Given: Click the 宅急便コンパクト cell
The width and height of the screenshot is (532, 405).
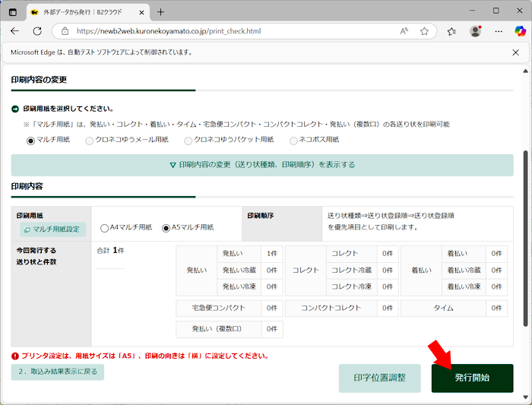Looking at the screenshot, I should pos(219,308).
